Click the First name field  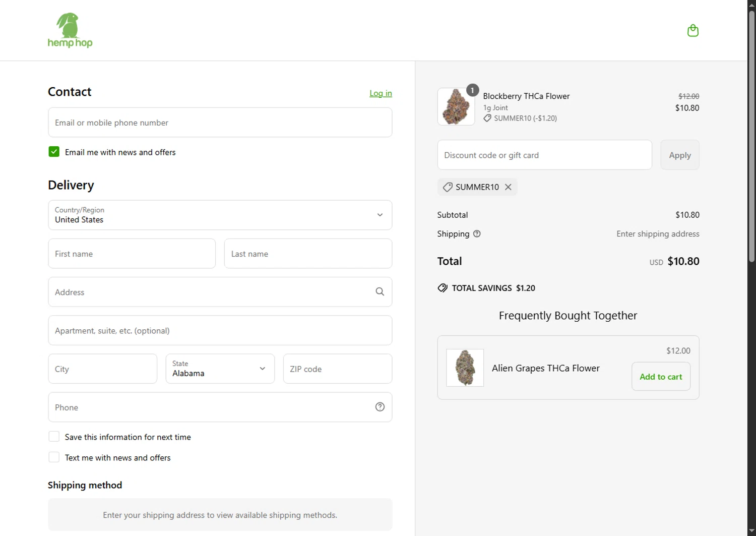(132, 254)
